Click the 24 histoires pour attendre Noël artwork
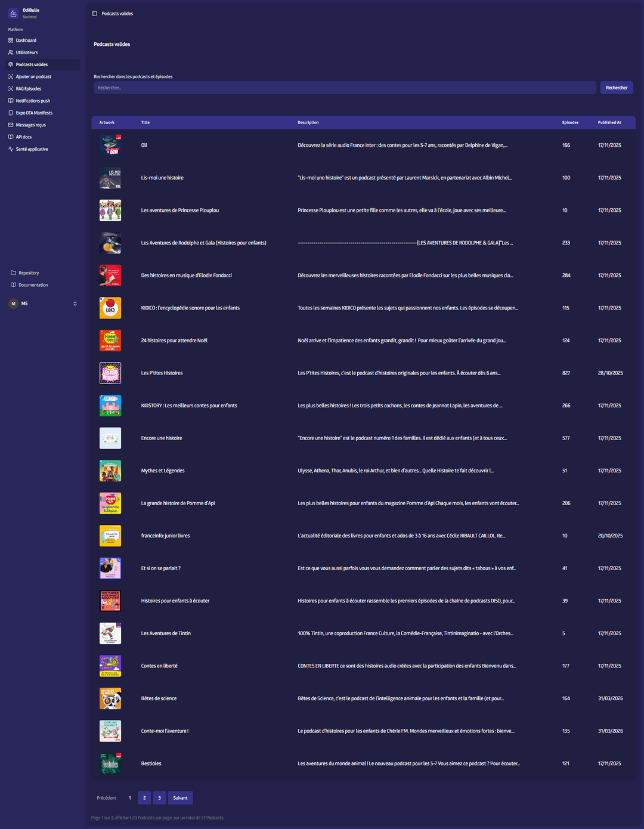Screen dimensions: 644x829 (110, 341)
